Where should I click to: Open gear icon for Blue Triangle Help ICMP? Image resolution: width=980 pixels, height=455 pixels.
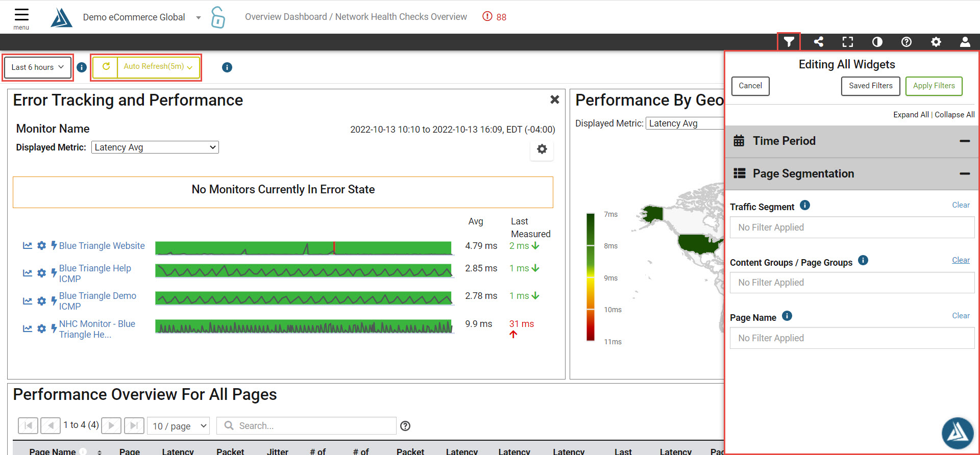click(42, 273)
